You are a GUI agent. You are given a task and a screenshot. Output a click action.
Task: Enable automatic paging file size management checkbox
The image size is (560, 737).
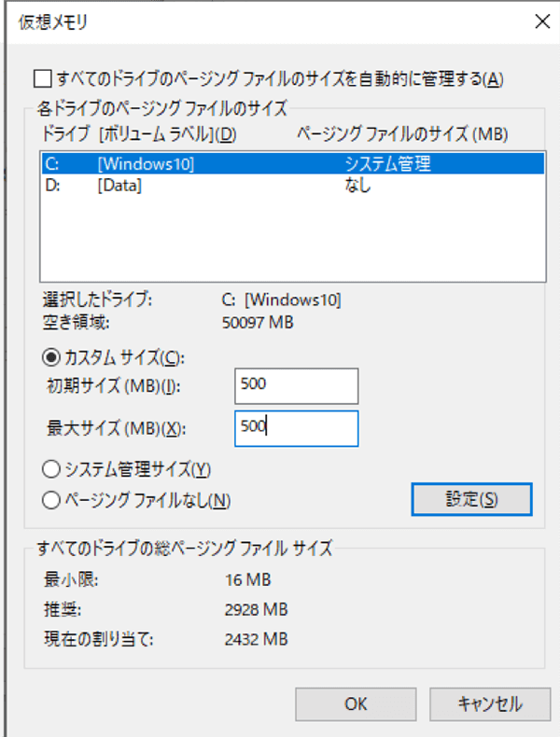point(41,78)
